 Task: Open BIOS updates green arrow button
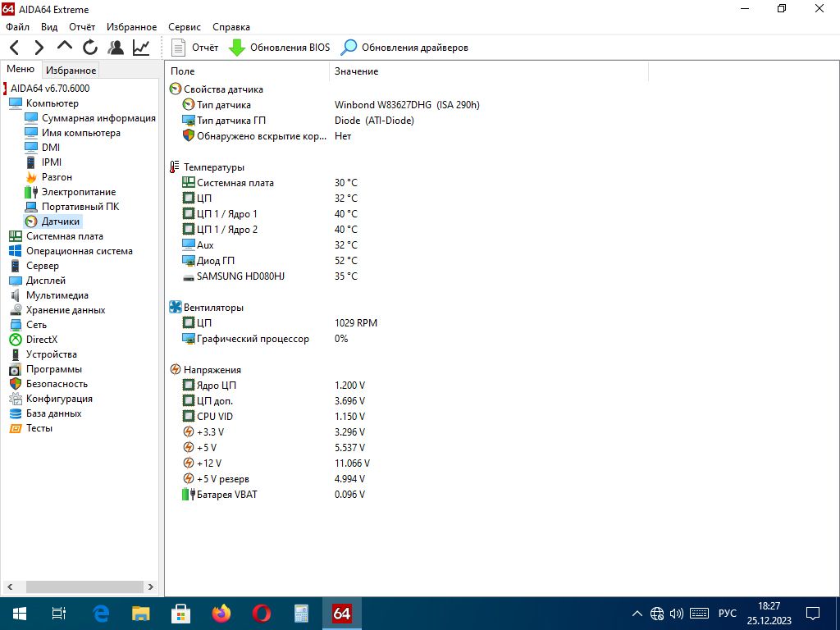click(x=279, y=48)
